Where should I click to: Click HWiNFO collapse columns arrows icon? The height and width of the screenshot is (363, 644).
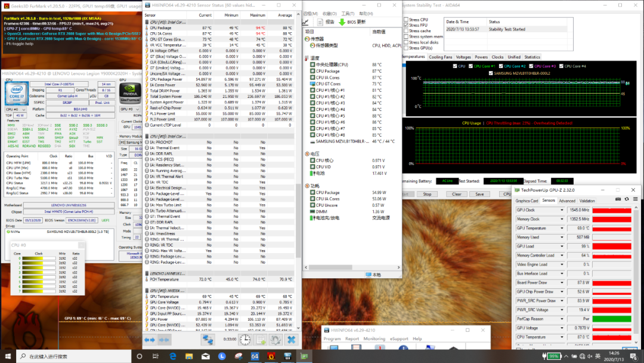click(164, 340)
